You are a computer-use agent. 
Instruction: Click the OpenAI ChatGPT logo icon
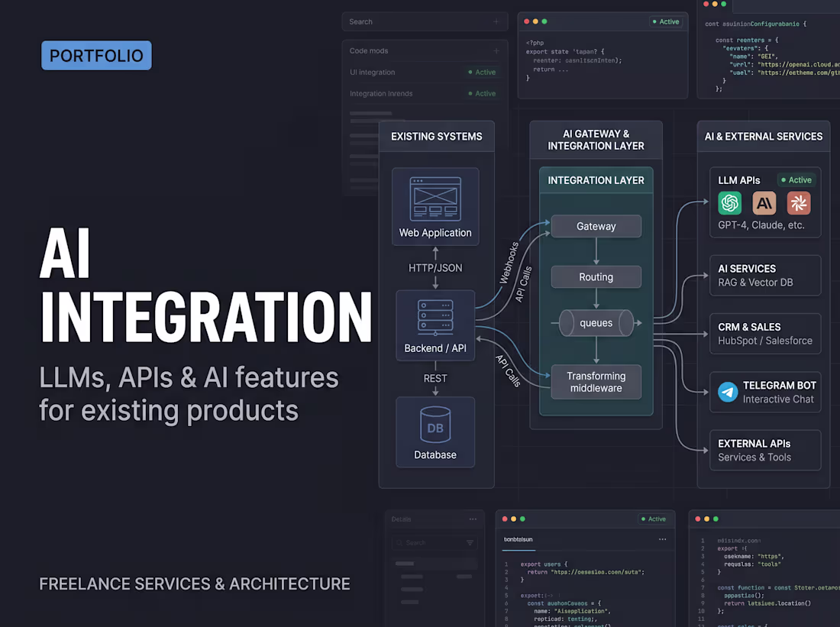tap(729, 203)
